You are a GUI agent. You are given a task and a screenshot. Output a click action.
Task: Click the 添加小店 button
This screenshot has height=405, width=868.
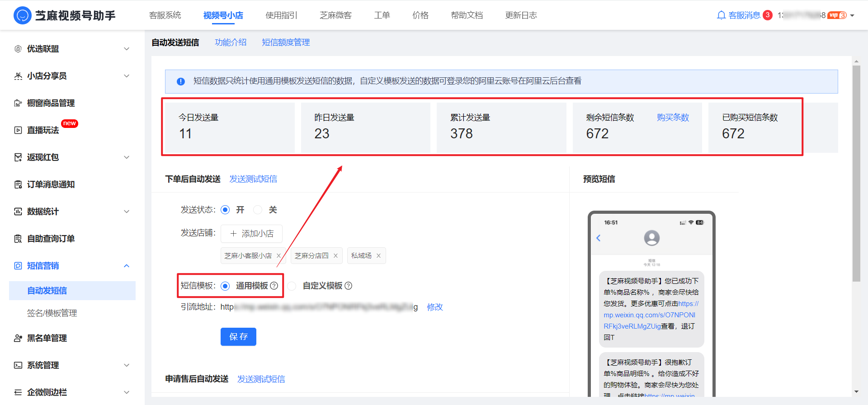[251, 234]
